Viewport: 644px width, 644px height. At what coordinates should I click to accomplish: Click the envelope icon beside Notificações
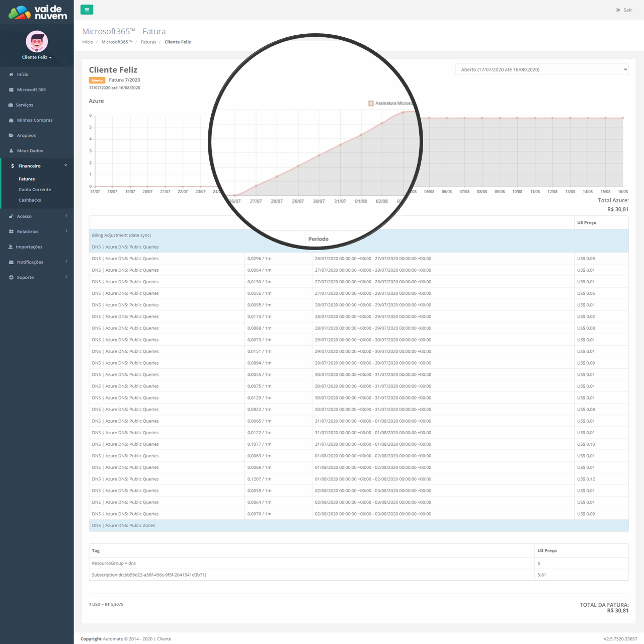(x=11, y=262)
